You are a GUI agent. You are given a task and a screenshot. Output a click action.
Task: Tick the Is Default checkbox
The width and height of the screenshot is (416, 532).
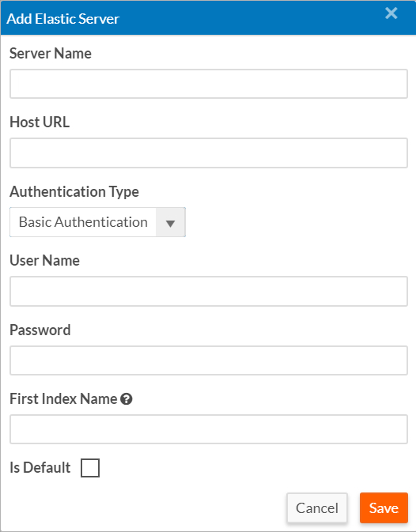point(90,468)
